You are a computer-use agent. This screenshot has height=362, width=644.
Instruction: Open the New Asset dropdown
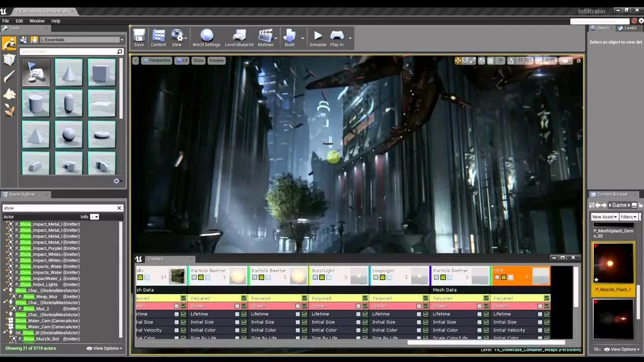604,217
